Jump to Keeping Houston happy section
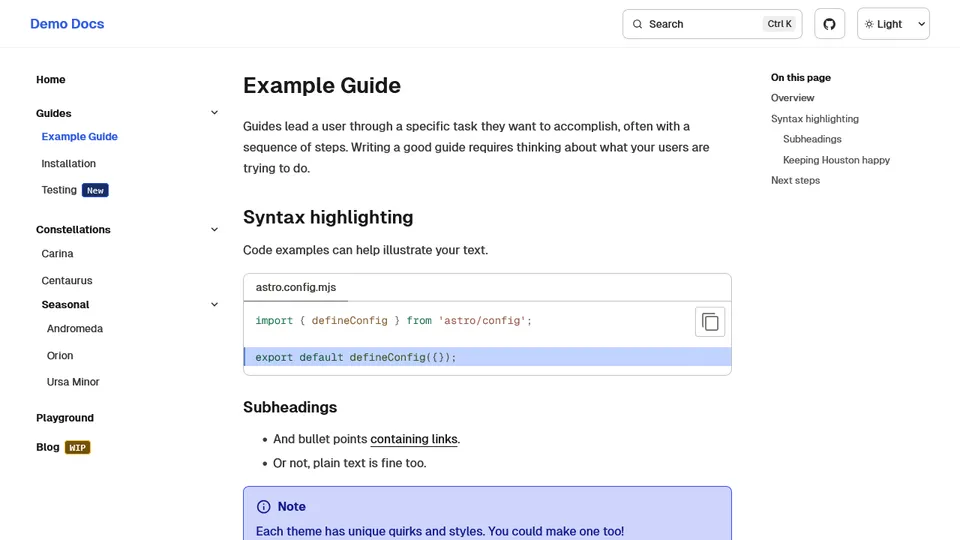Screen dimensions: 960x540 pos(836,160)
